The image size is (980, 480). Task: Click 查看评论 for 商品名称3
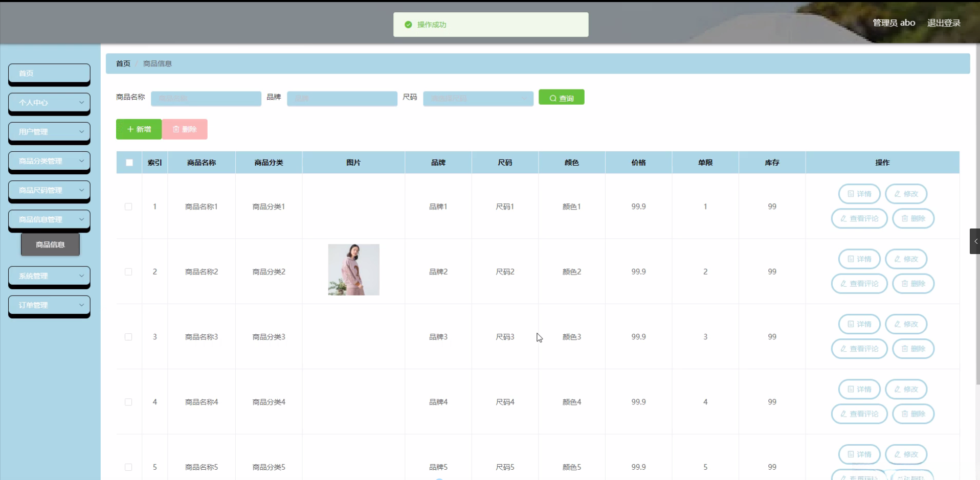coord(859,349)
